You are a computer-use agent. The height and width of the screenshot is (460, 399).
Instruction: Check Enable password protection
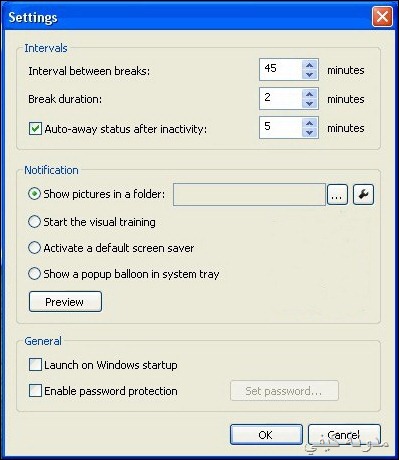(35, 391)
